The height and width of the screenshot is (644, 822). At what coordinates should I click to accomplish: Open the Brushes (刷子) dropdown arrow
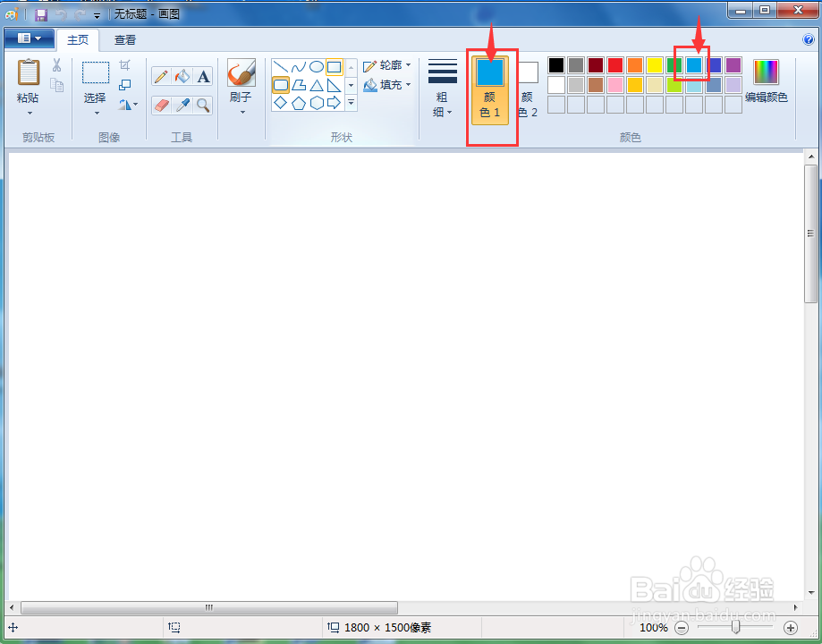tap(242, 112)
